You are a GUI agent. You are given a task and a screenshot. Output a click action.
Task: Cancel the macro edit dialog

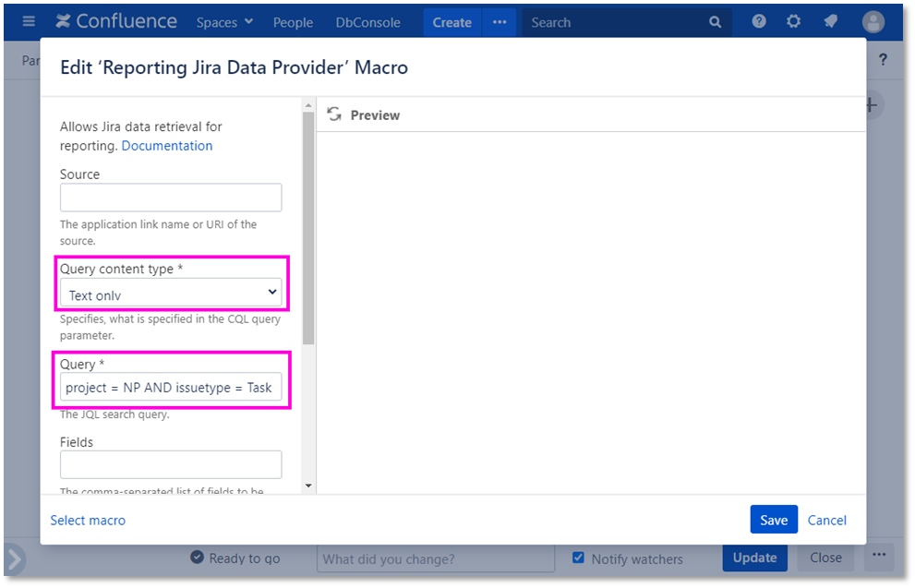click(x=827, y=520)
